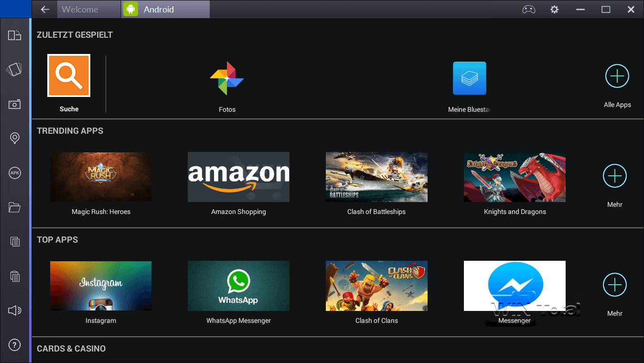Mute audio via the speaker icon

pos(14,310)
